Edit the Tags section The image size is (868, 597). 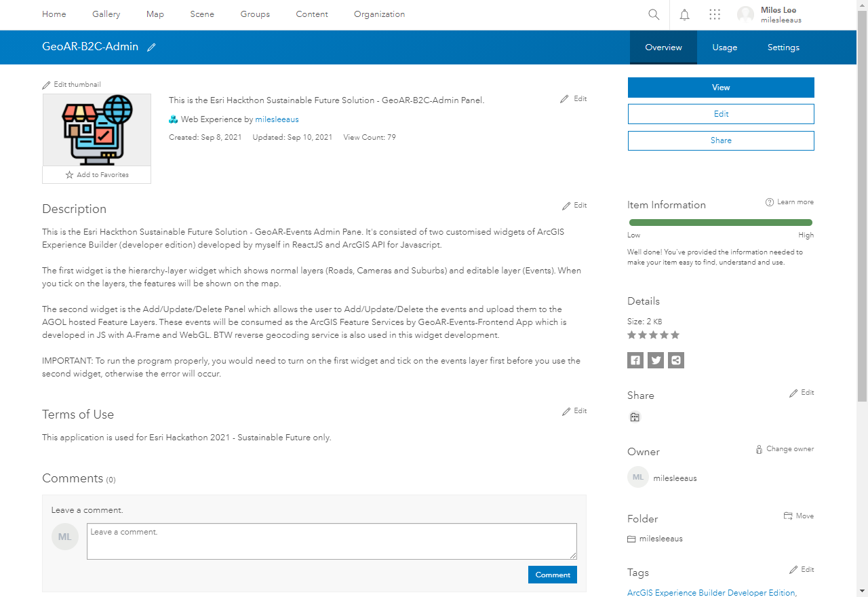tap(802, 570)
